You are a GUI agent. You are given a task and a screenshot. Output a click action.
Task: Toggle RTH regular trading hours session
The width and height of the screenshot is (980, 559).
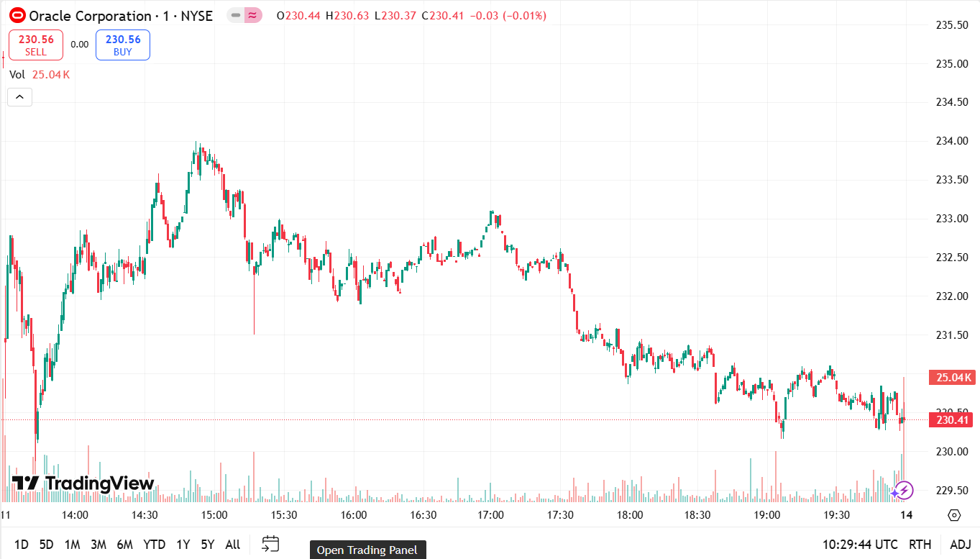pyautogui.click(x=920, y=545)
